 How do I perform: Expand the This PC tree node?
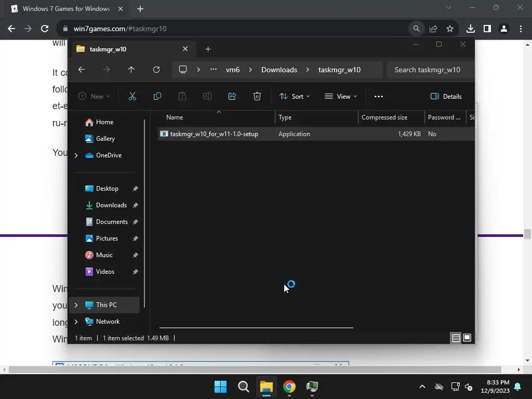point(76,305)
